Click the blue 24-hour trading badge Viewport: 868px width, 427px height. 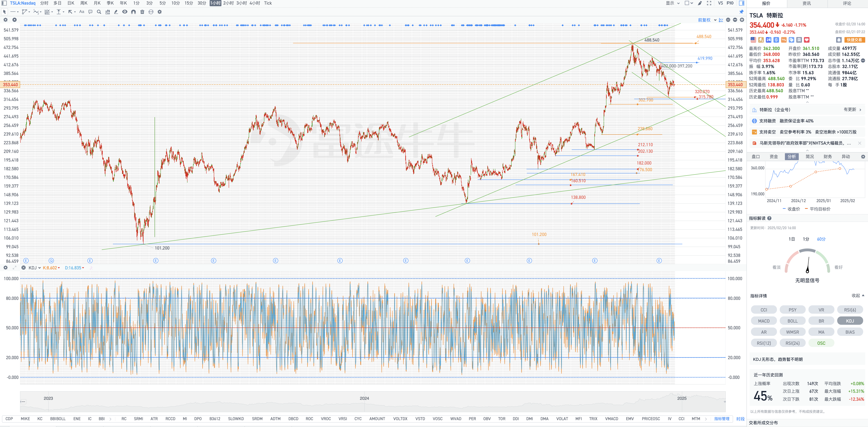tap(769, 40)
